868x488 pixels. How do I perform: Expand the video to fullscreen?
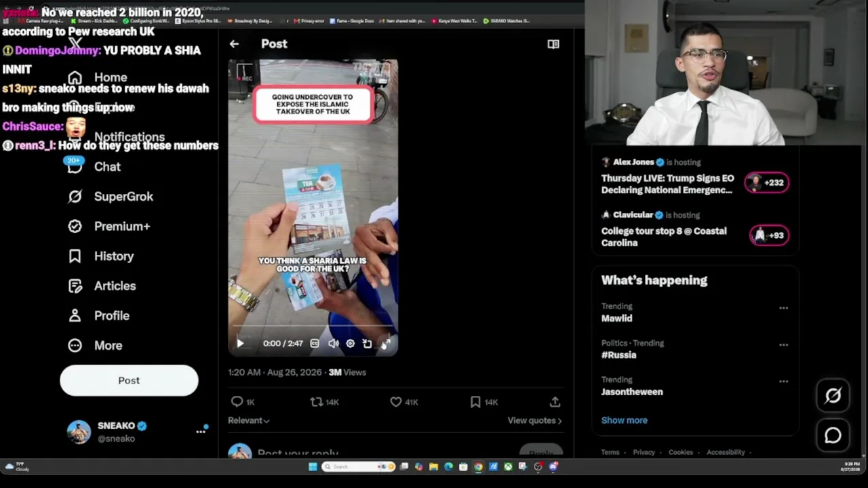click(x=385, y=344)
